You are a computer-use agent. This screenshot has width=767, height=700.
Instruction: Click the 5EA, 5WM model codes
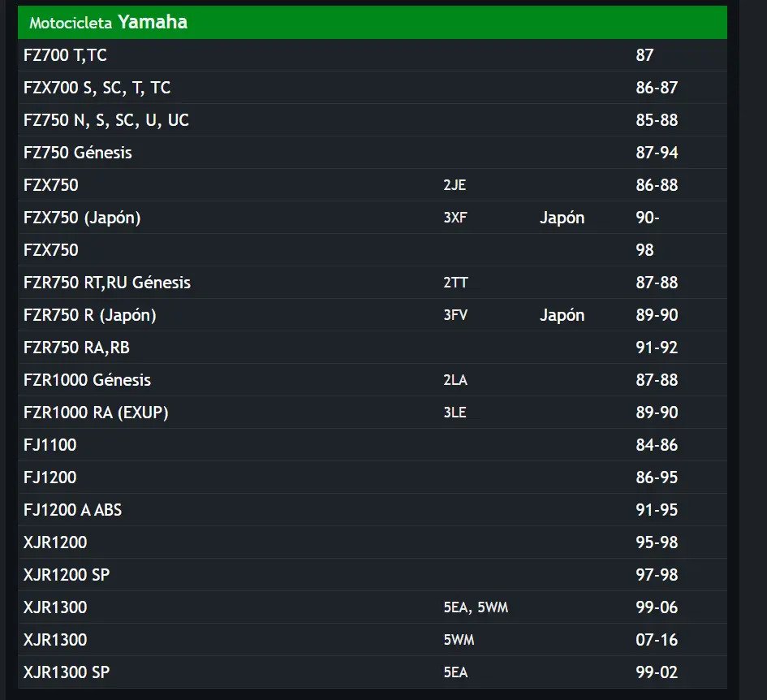coord(476,607)
